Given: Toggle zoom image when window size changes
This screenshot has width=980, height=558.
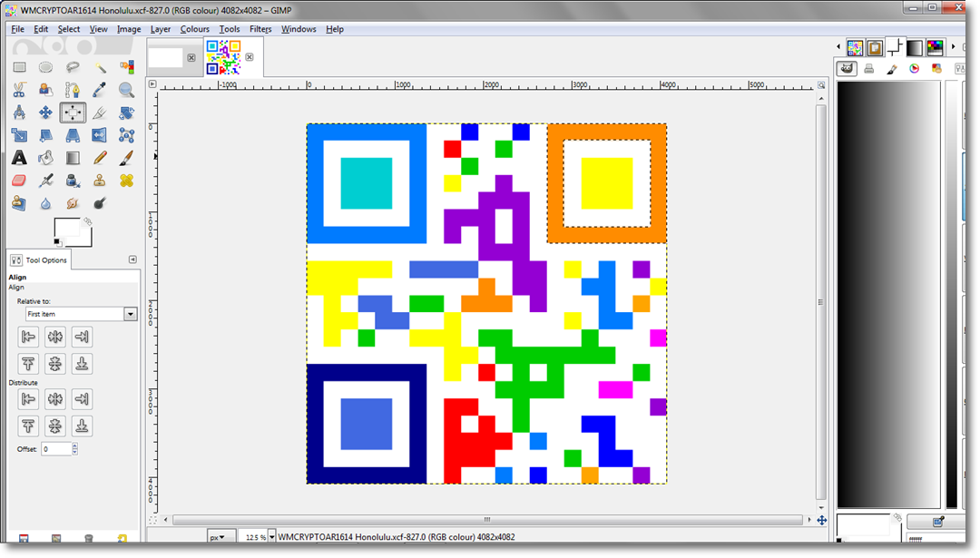Looking at the screenshot, I should [x=821, y=84].
